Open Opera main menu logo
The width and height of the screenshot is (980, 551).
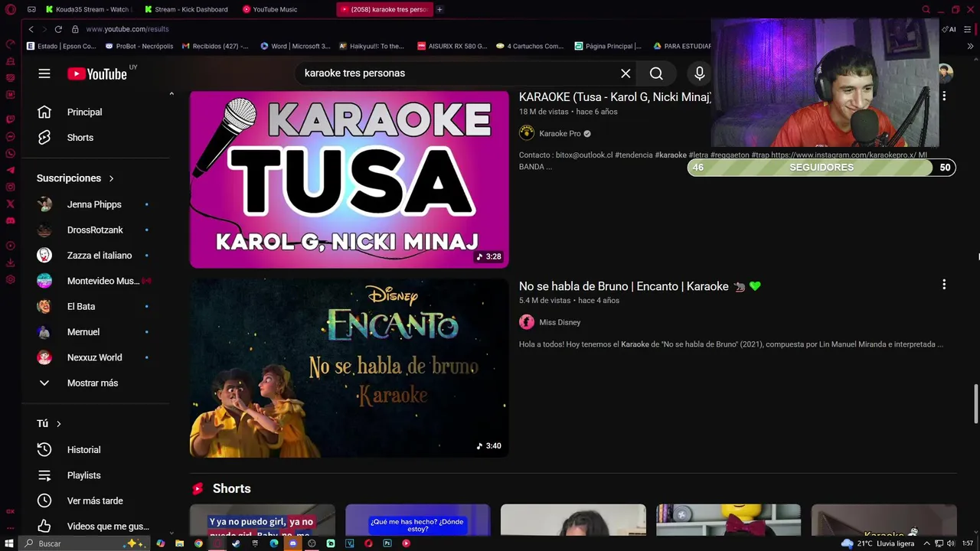click(x=10, y=9)
